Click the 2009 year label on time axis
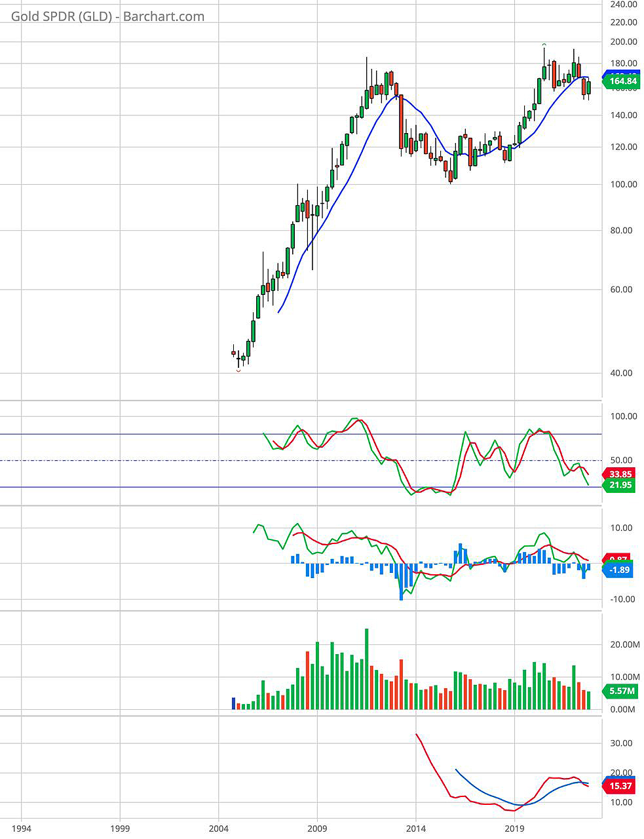Screen dimensions: 644x839 317,827
